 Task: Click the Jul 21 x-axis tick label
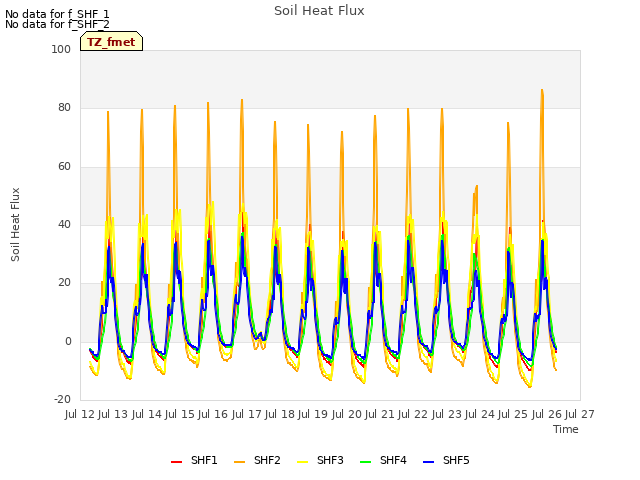pos(380,414)
